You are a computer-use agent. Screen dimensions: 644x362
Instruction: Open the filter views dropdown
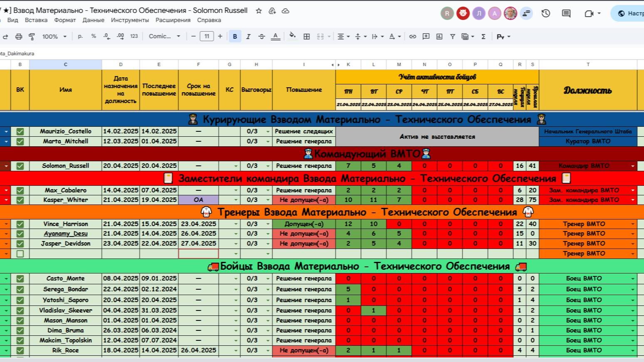(x=468, y=37)
